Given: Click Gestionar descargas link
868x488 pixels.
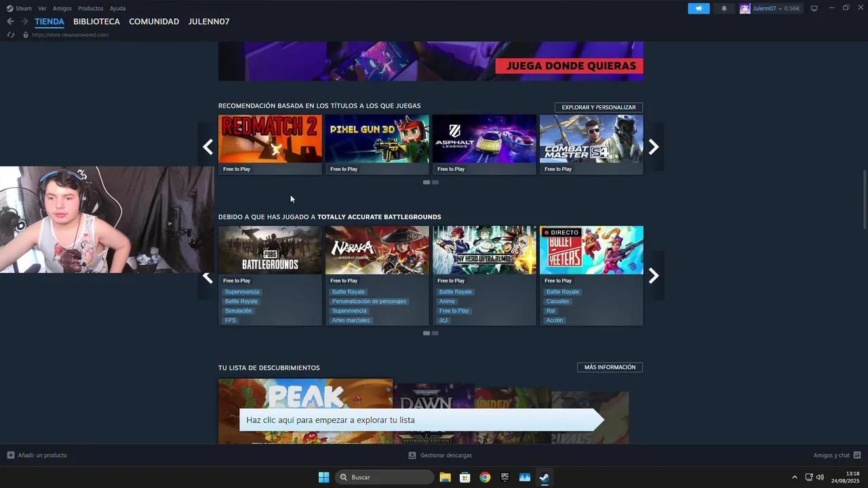Looking at the screenshot, I should tap(446, 455).
